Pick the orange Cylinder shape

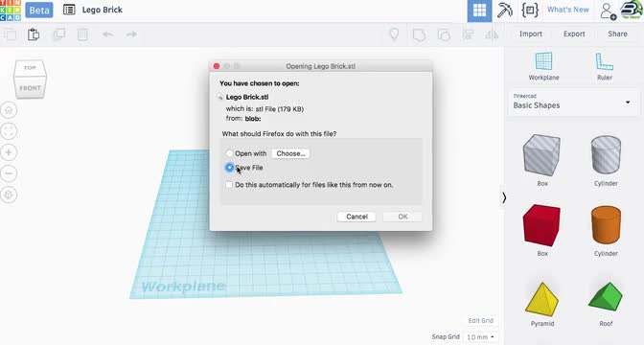(606, 226)
